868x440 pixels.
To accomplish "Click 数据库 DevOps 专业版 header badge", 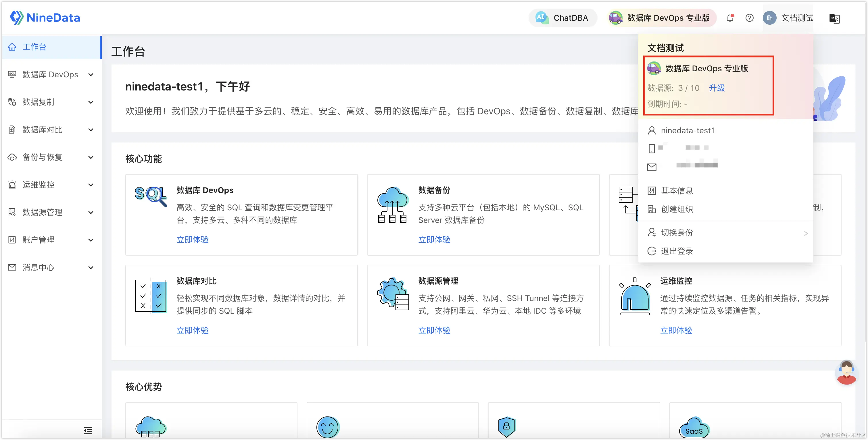I will point(662,18).
